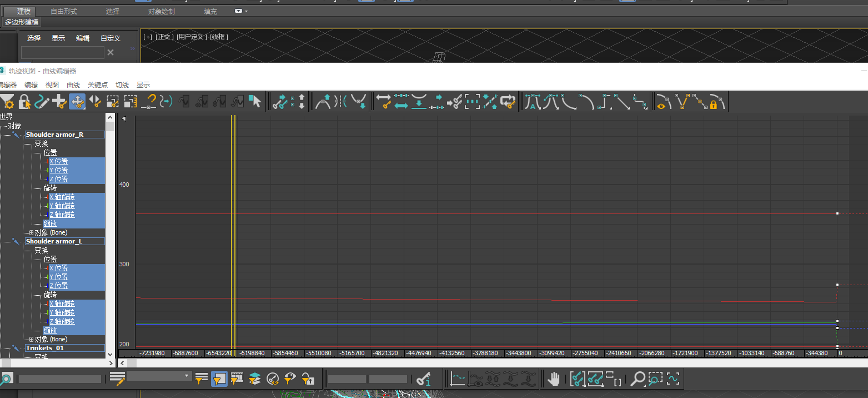
Task: Expand the 对象 (Bone) node under Shoulder armor_R
Action: [x=31, y=232]
